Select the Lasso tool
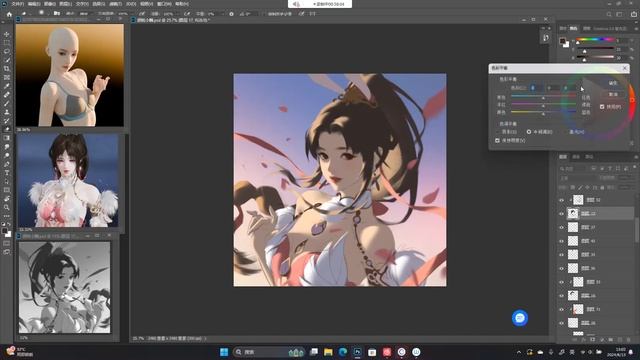Viewport: 640px width, 360px height. 7,51
